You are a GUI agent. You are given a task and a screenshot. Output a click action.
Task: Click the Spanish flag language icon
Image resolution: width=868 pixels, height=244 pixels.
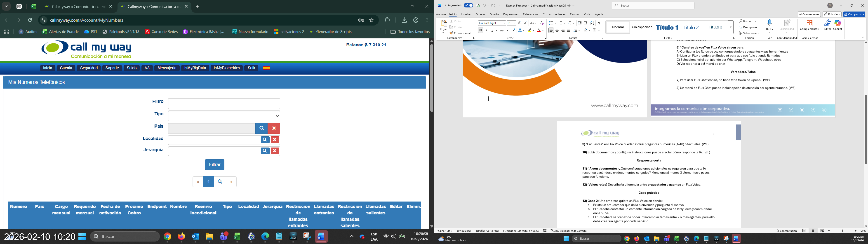pos(266,68)
